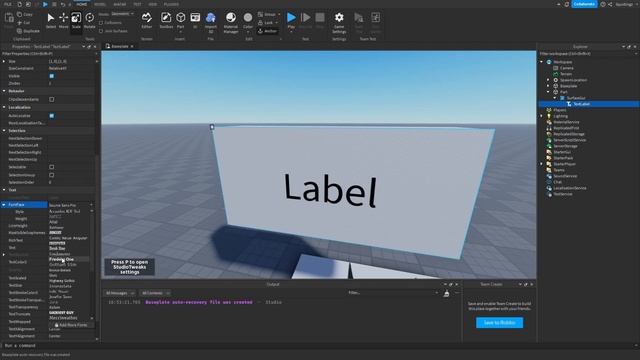The image size is (640, 360).
Task: Click the Group tool
Action: click(x=269, y=14)
